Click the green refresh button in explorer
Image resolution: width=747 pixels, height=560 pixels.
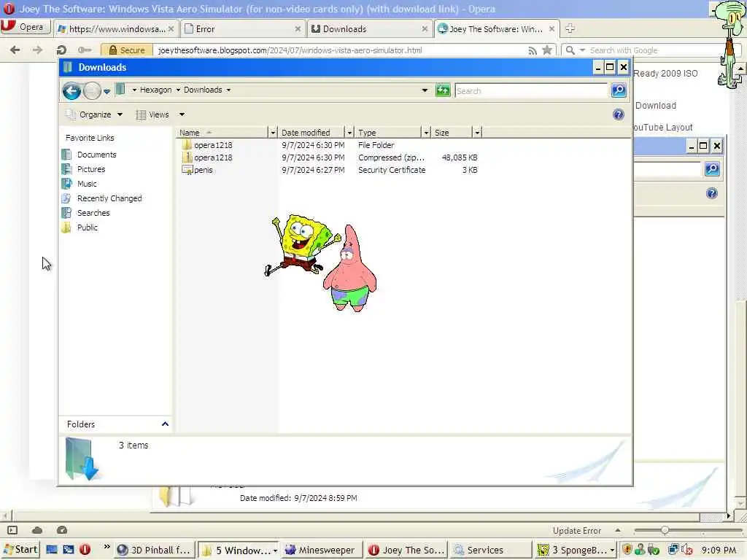443,90
